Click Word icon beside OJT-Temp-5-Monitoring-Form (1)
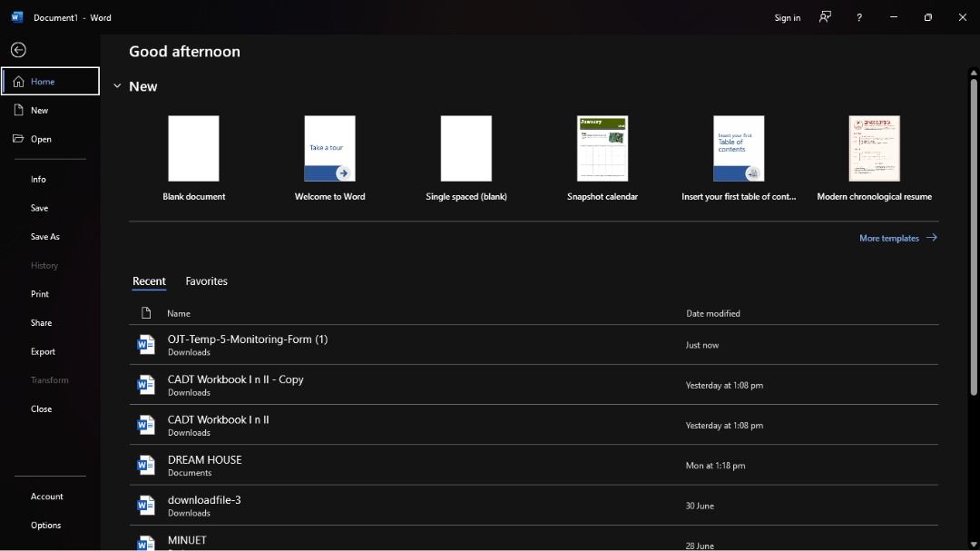Screen dimensions: 980x551 (145, 345)
